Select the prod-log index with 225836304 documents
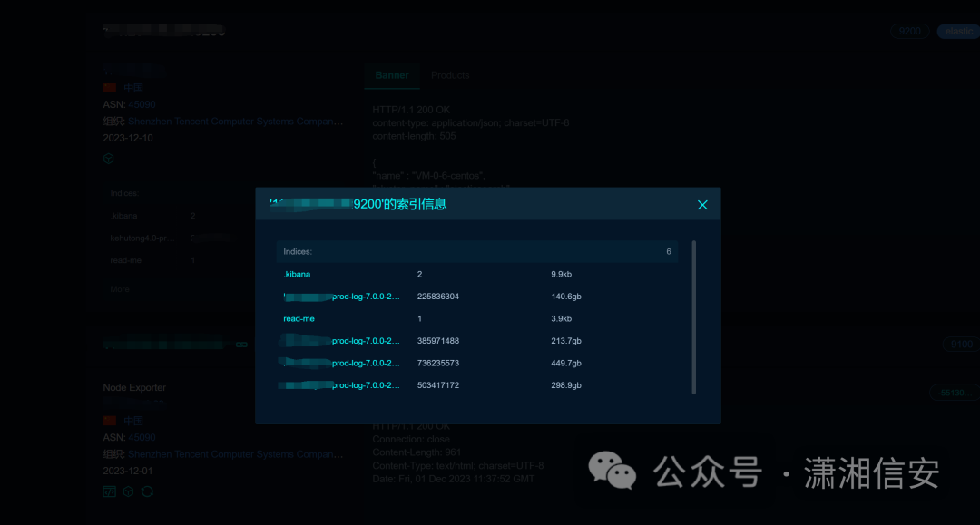The image size is (980, 525). (x=341, y=297)
